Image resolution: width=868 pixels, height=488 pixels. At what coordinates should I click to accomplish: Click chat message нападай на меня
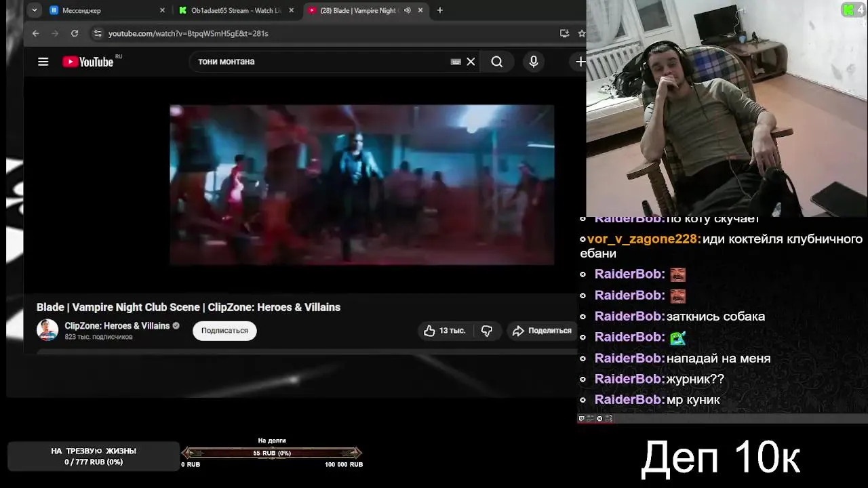click(x=718, y=359)
